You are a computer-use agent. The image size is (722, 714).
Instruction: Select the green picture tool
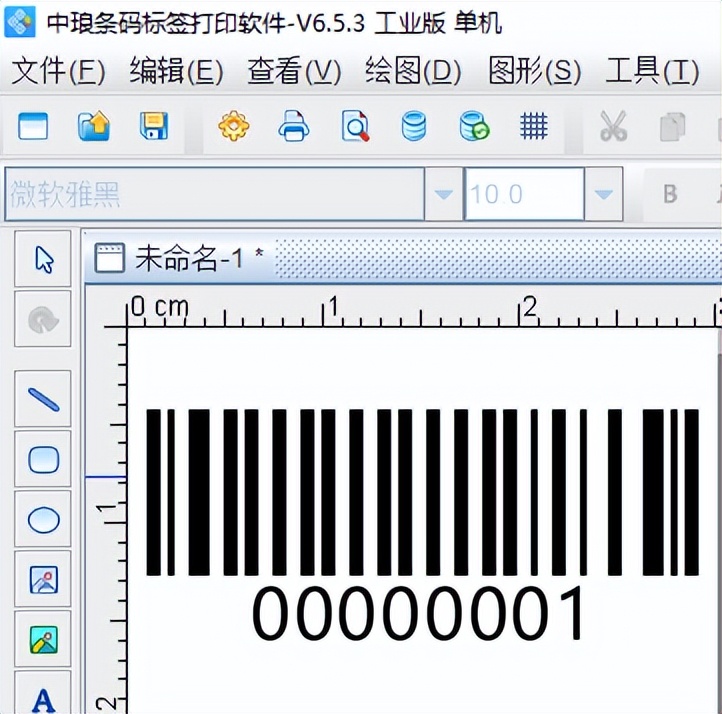point(43,639)
